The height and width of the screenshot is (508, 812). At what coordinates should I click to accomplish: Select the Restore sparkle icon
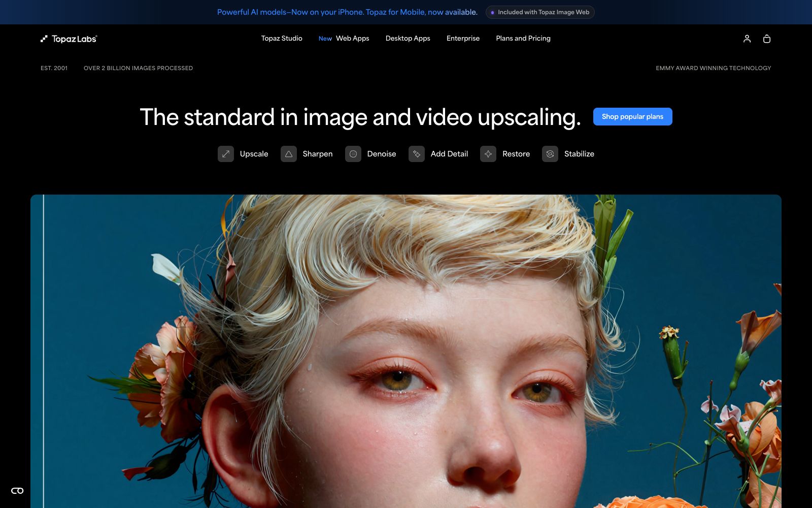(488, 154)
